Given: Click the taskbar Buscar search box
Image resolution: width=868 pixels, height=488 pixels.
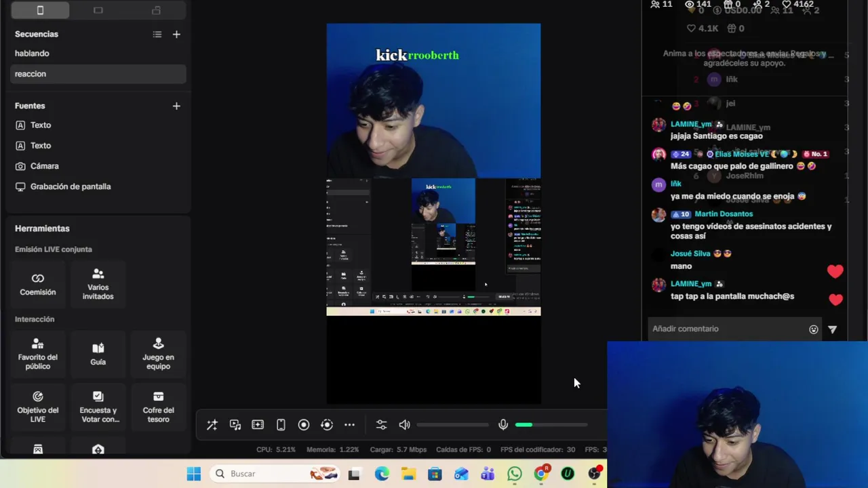Looking at the screenshot, I should [275, 474].
